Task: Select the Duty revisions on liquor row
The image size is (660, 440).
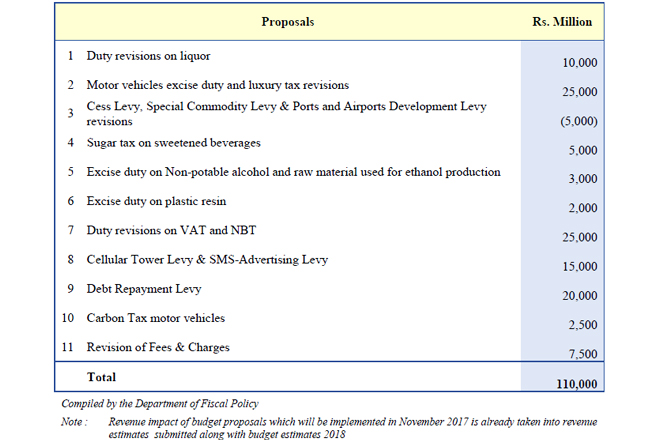Action: coord(148,55)
